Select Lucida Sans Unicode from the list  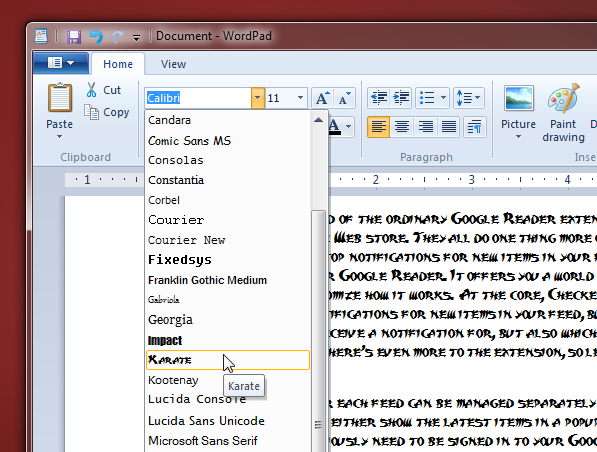(228, 421)
